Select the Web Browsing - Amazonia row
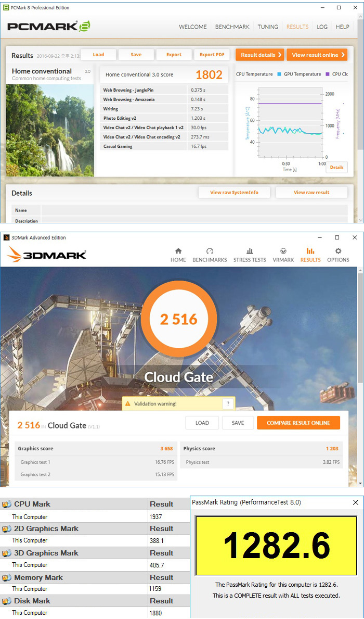 [x=164, y=99]
